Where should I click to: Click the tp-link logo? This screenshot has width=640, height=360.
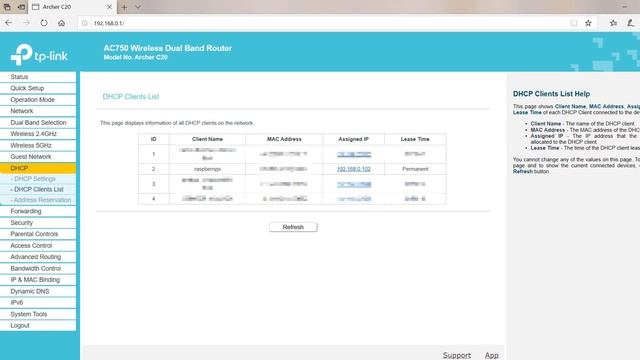click(x=39, y=54)
